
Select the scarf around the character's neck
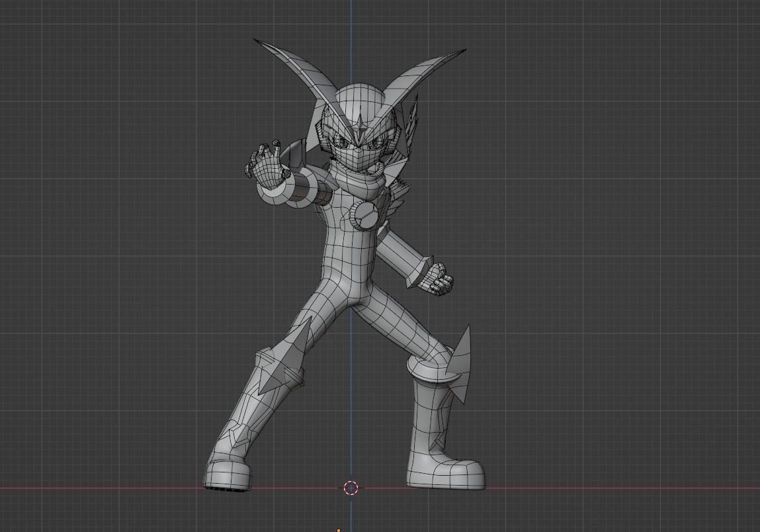[359, 182]
